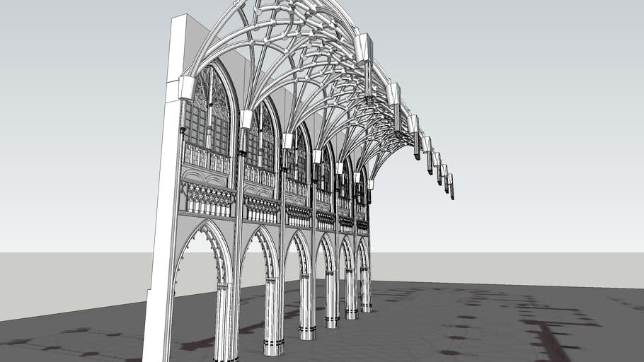This screenshot has height=362, width=644.
Task: Select the second bay's triforium gallery
Action: (x=261, y=209)
